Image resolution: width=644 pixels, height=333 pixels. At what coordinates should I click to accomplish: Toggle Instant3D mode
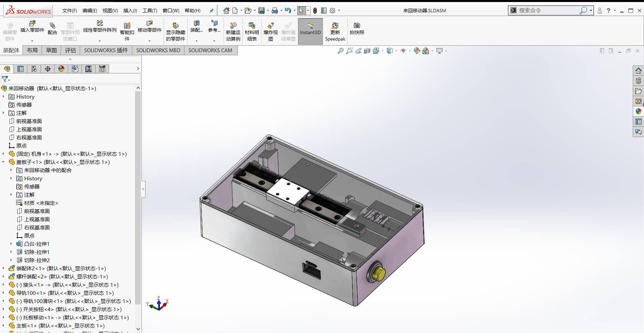click(310, 31)
